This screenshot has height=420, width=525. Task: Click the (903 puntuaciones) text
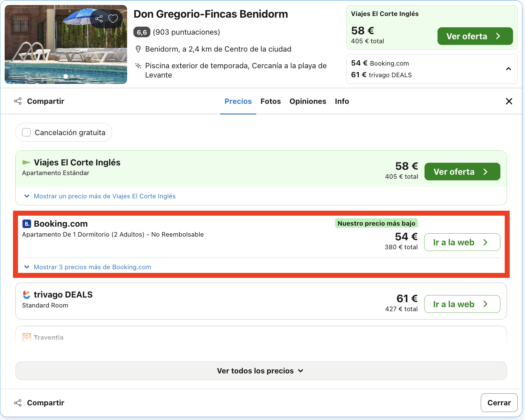(186, 32)
